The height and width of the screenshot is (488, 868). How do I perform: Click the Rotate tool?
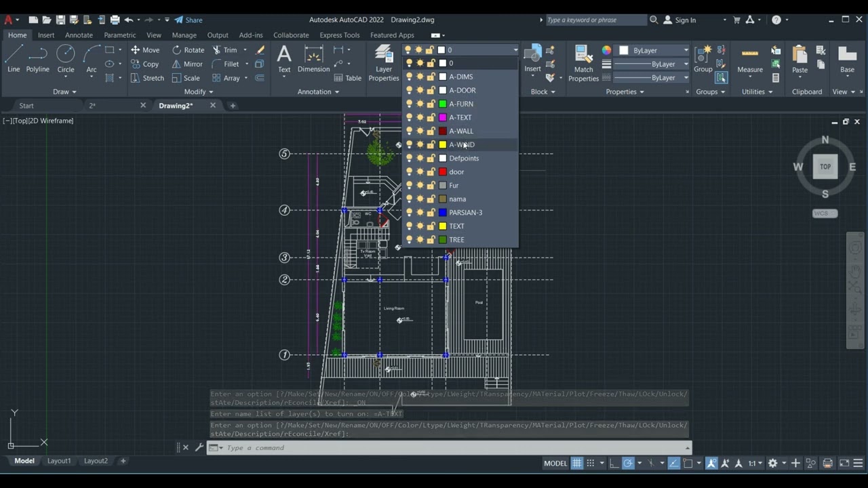point(188,49)
